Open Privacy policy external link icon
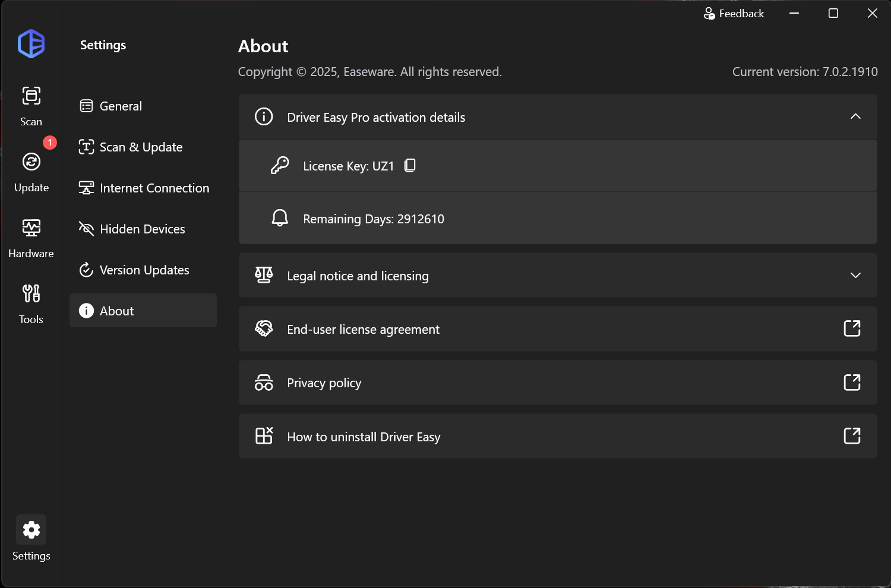891x588 pixels. (x=852, y=382)
